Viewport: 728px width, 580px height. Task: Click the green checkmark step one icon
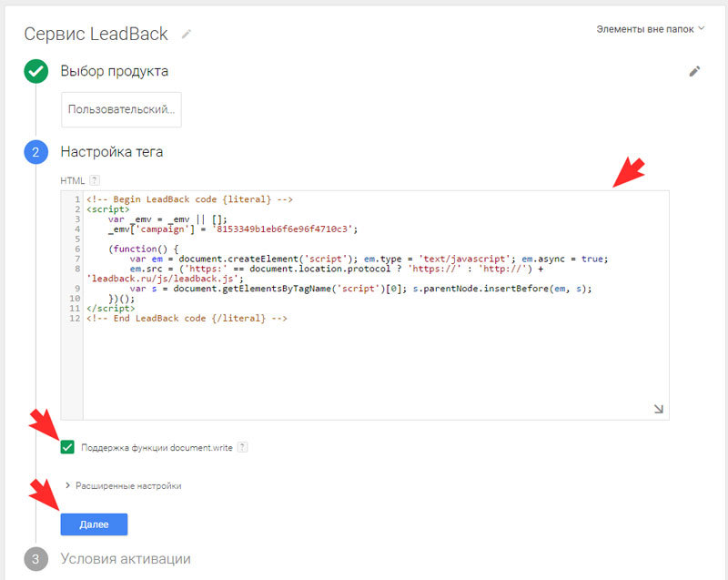coord(35,71)
